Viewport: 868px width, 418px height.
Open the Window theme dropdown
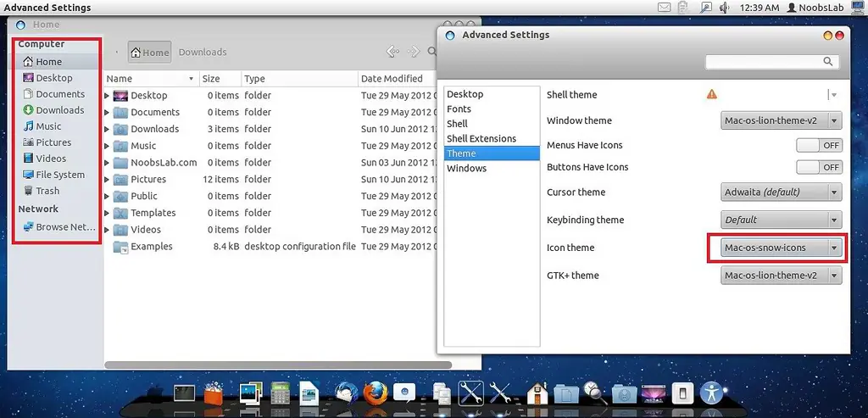tap(781, 120)
